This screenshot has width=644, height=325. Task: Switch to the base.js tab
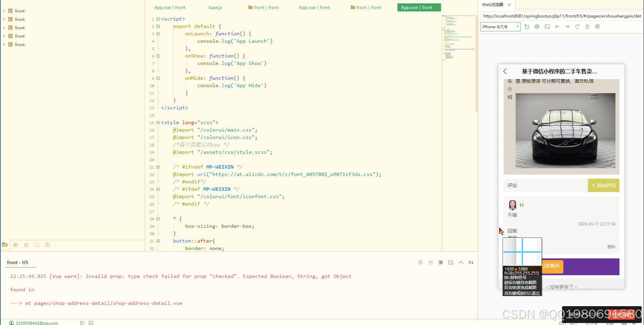(215, 7)
